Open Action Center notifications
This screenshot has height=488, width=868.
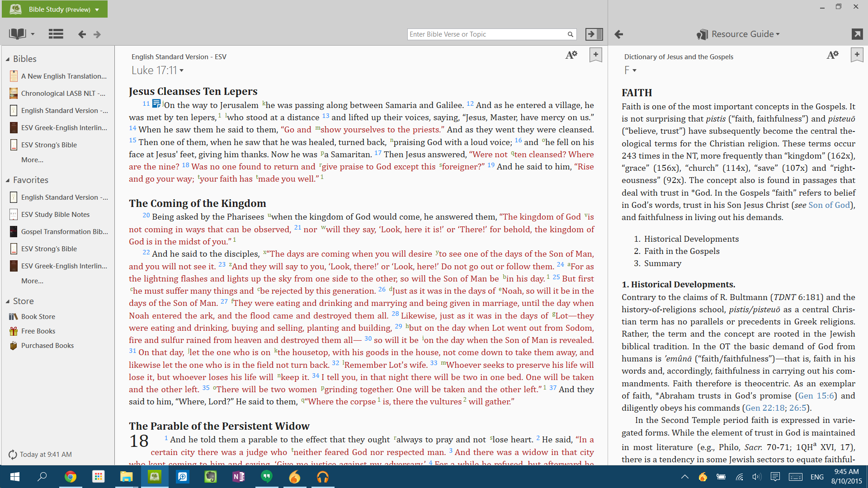(775, 477)
